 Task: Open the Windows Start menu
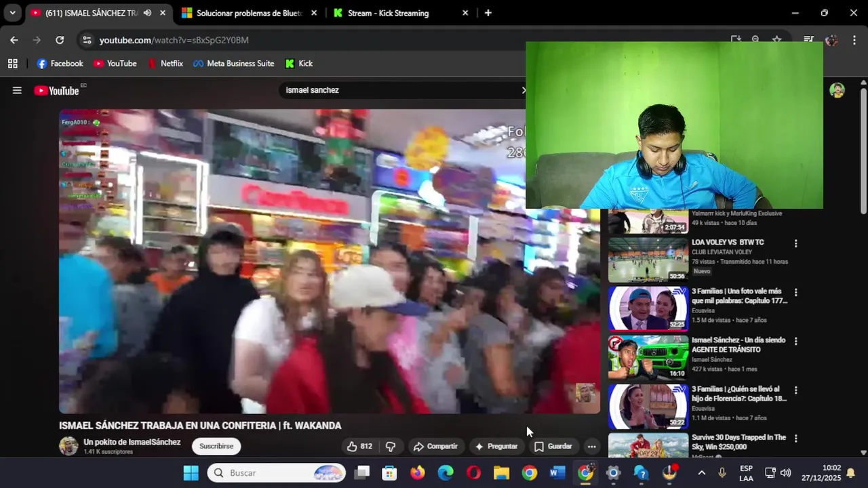(191, 473)
